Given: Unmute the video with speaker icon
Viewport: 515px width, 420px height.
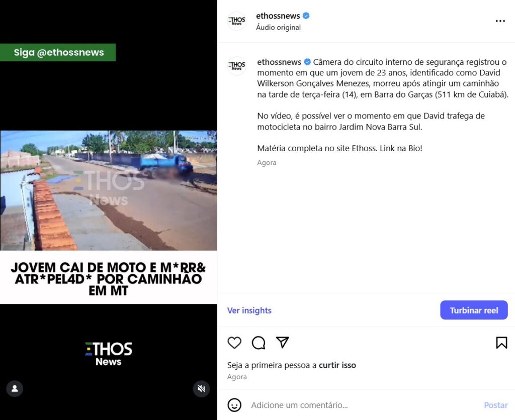Looking at the screenshot, I should point(201,388).
